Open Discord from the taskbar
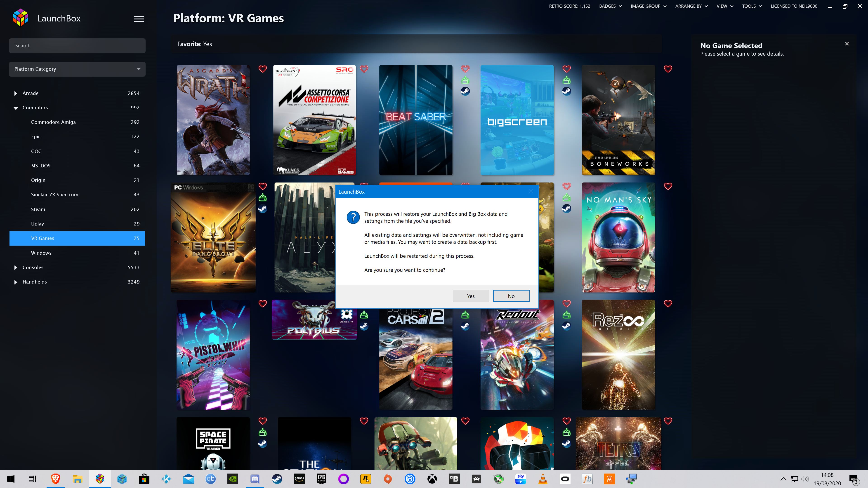Viewport: 868px width, 488px height. coord(255,479)
